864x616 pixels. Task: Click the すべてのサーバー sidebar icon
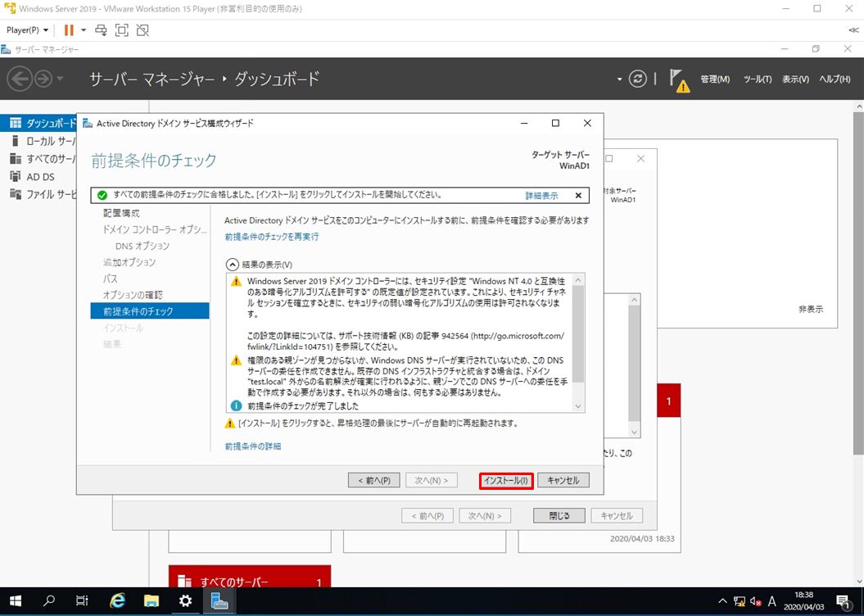click(16, 159)
